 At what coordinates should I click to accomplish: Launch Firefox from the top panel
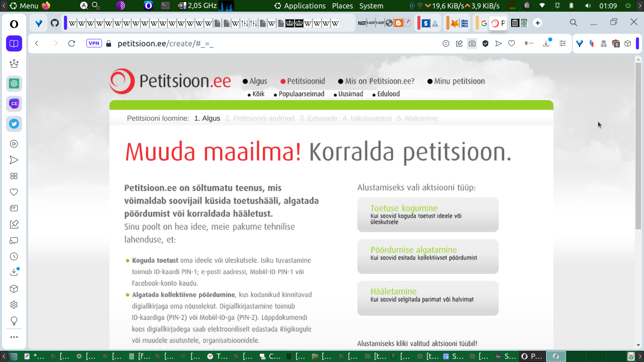(x=46, y=6)
